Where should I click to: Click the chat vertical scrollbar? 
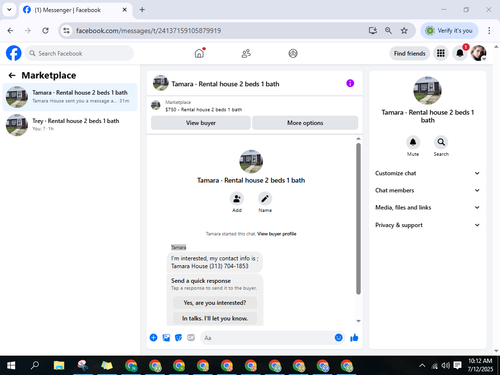click(x=358, y=219)
